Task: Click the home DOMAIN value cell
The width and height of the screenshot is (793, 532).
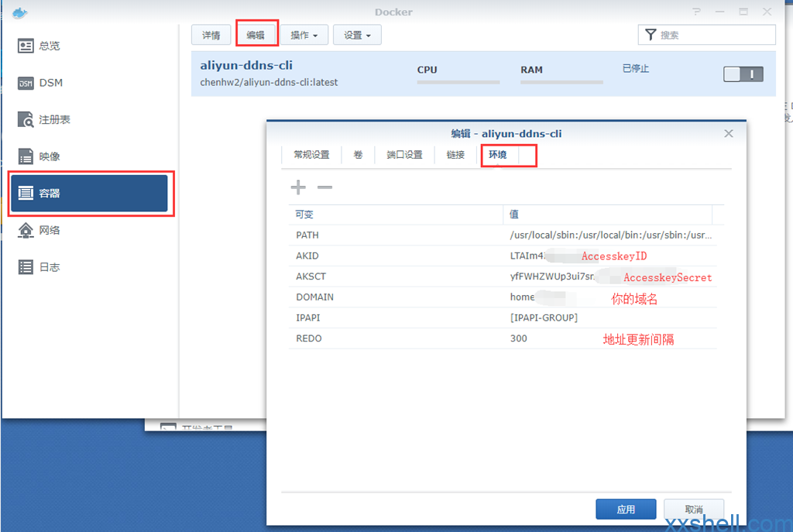Action: (x=610, y=297)
